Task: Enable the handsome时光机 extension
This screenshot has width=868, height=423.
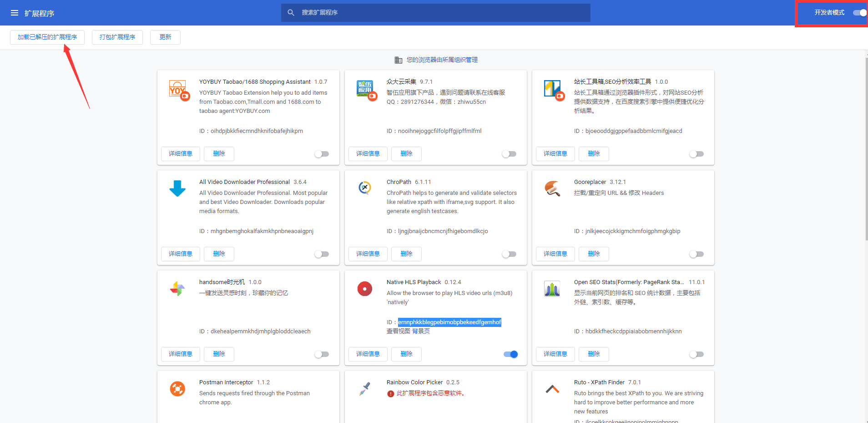Action: point(322,354)
